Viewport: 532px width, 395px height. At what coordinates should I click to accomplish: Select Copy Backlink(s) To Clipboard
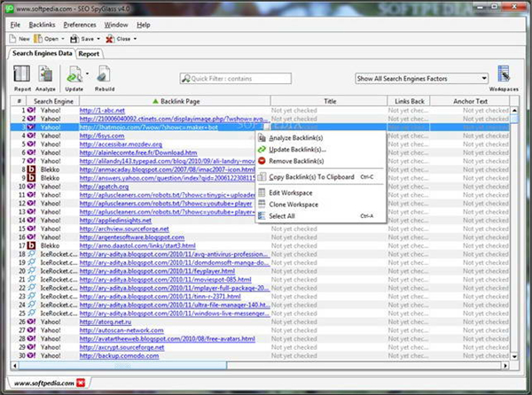[310, 176]
